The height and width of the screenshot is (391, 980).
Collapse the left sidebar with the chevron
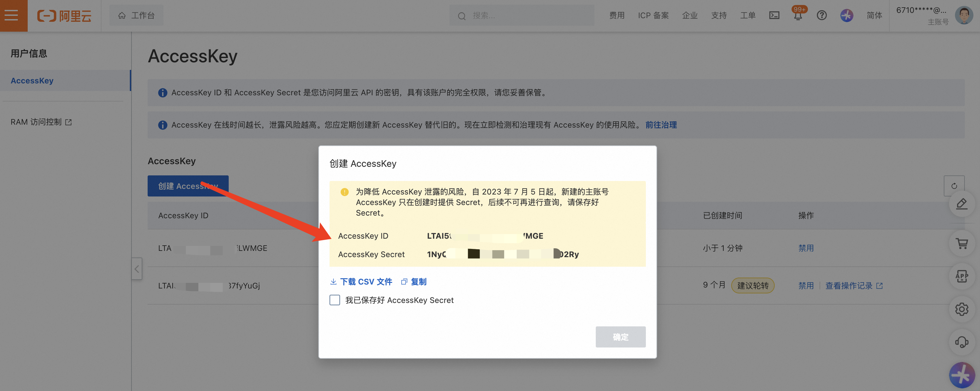coord(136,269)
